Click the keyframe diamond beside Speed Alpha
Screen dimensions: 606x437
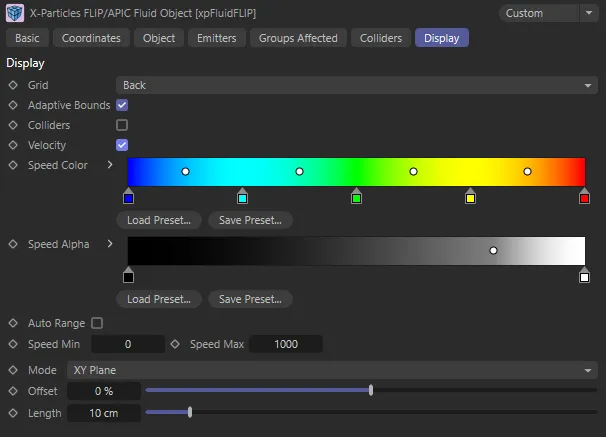click(x=13, y=244)
